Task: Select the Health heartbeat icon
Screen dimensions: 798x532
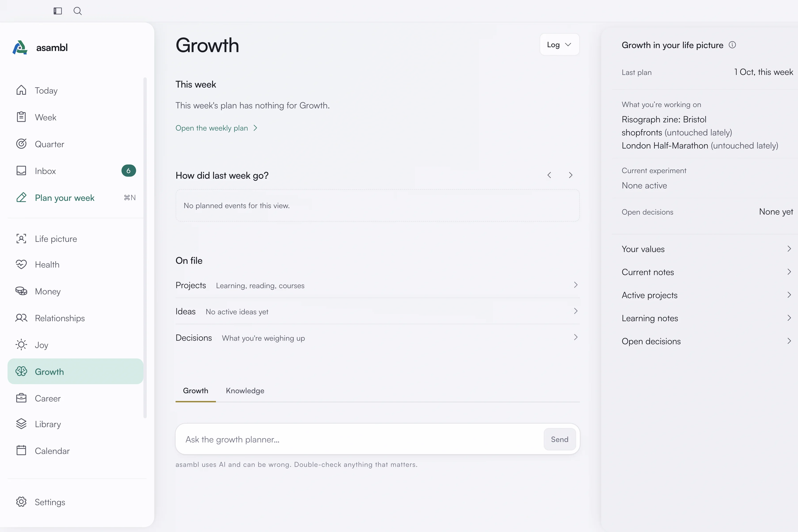Action: point(21,264)
